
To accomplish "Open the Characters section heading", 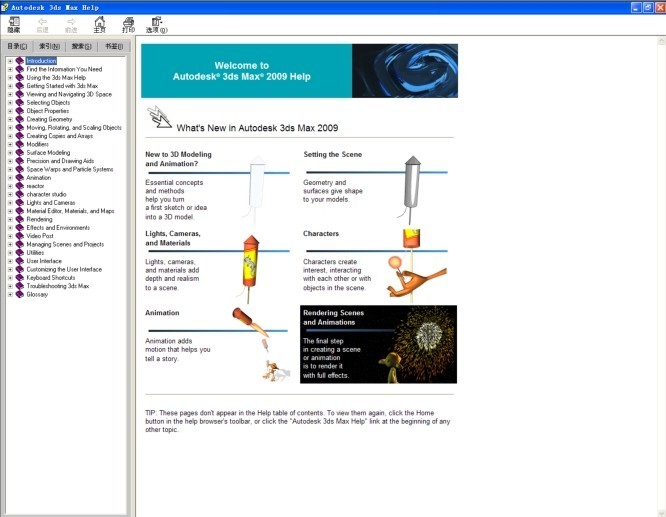I will [x=321, y=234].
